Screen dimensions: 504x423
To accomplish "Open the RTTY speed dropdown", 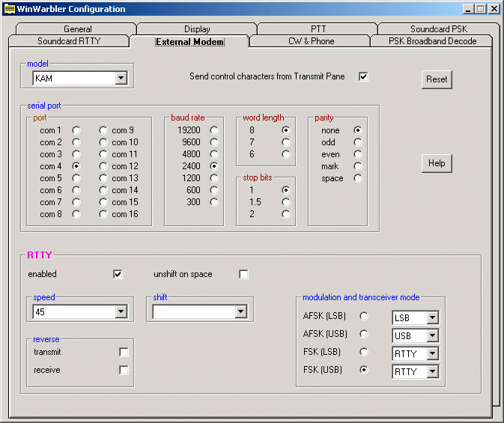I will click(x=121, y=311).
